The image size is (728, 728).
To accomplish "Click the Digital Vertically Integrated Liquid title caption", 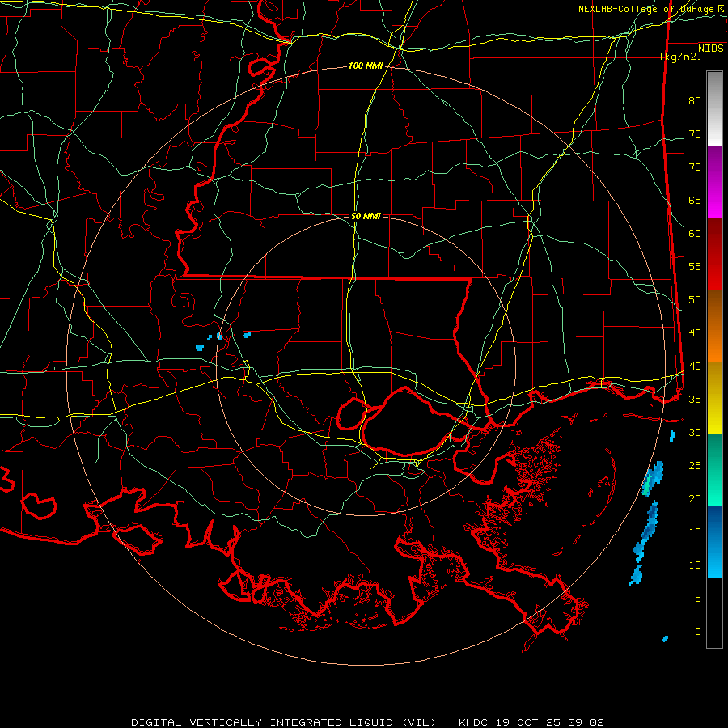I will pyautogui.click(x=368, y=722).
